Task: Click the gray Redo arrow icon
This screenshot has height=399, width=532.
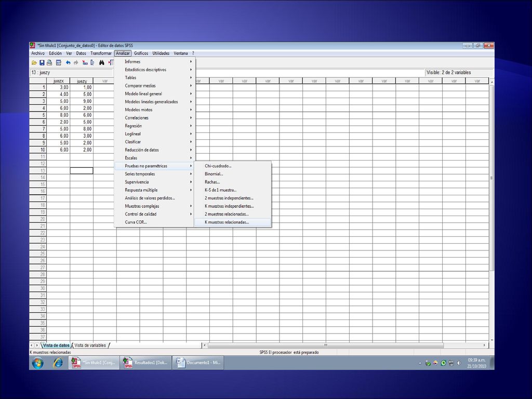Action: [76, 63]
